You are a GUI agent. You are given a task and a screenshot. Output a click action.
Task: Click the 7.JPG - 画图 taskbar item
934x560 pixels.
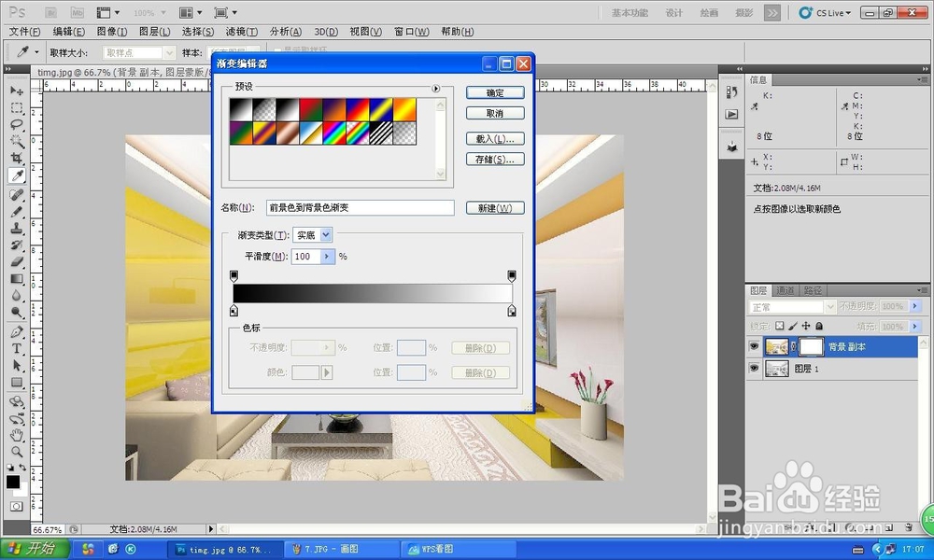point(341,550)
